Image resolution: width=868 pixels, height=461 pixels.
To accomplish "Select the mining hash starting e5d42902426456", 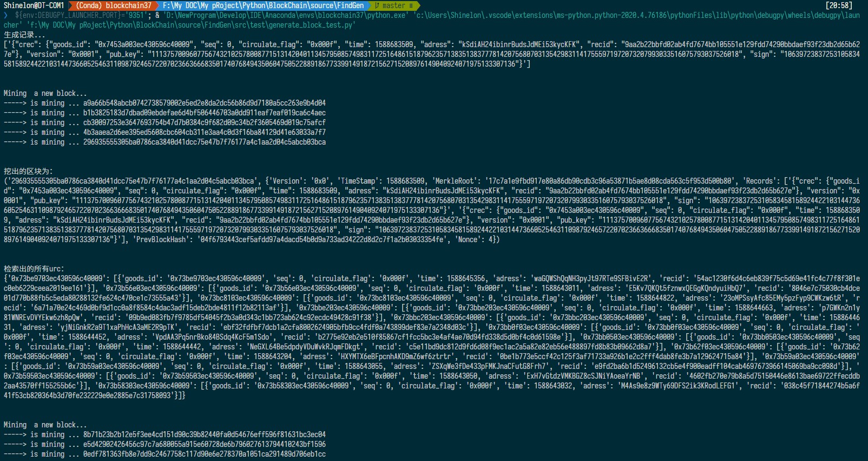I will tap(205, 444).
